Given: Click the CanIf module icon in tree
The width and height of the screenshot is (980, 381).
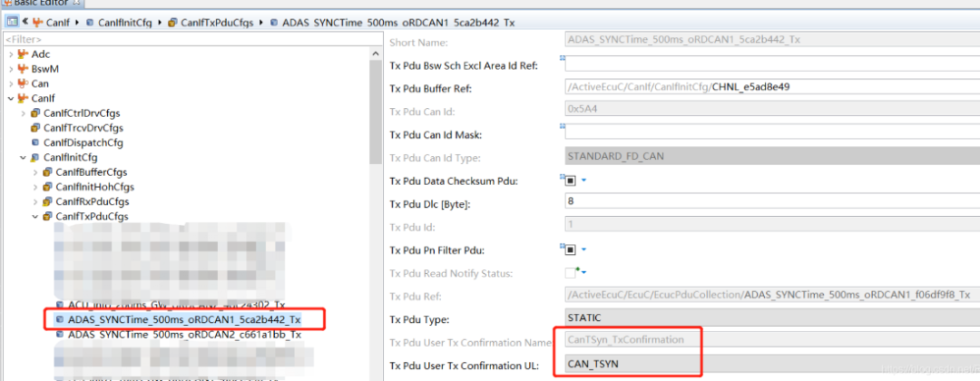Looking at the screenshot, I should click(x=23, y=98).
